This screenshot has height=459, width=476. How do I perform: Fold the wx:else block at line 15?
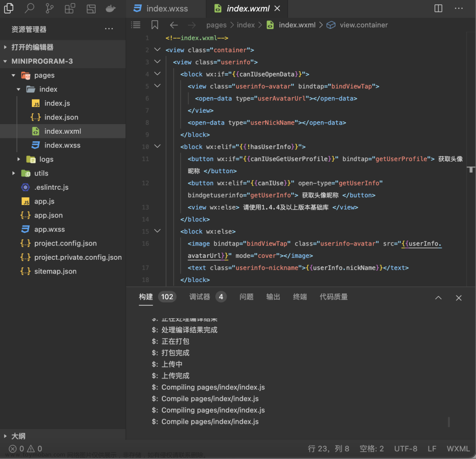coord(157,231)
